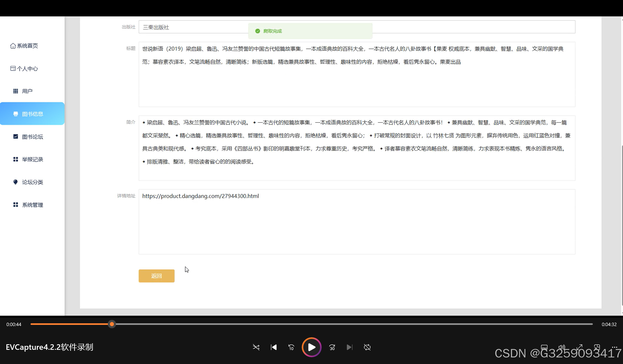Expand the 用户 sidebar menu
Viewport: 623px width, 364px height.
[27, 91]
